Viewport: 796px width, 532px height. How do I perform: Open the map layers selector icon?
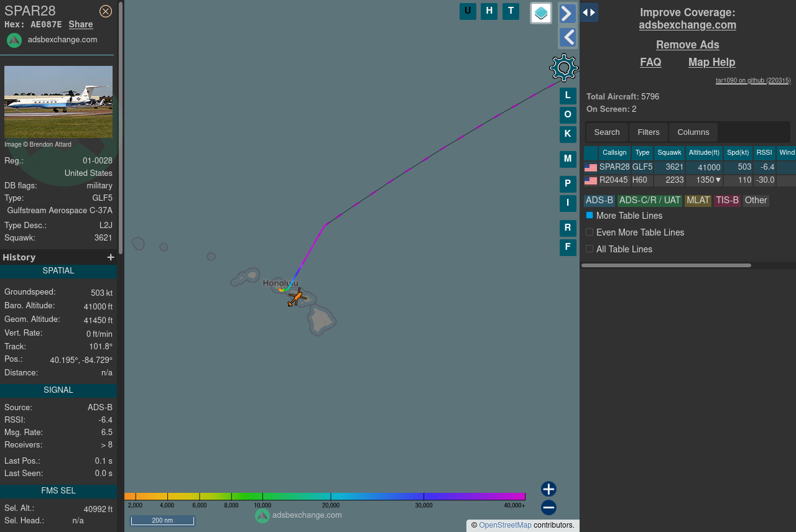pos(541,13)
